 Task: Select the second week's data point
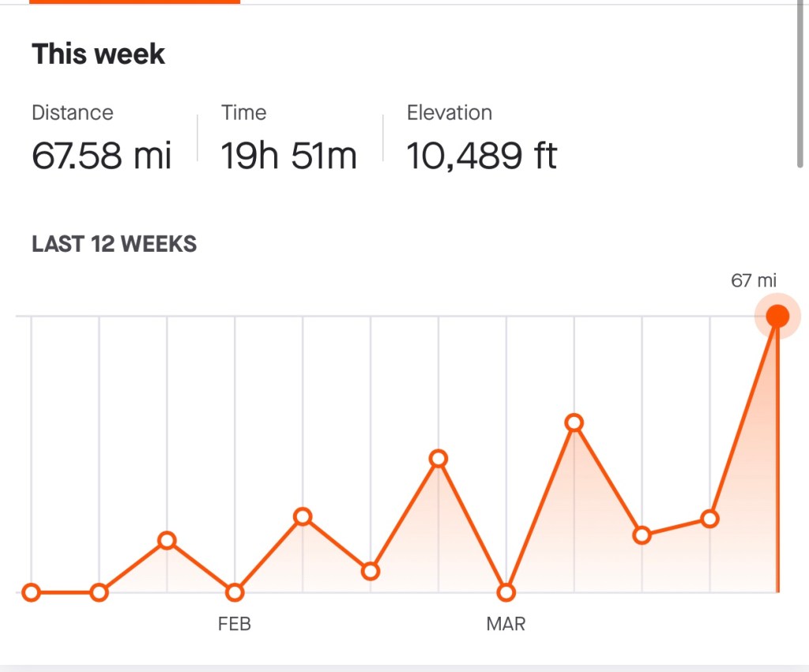99,592
